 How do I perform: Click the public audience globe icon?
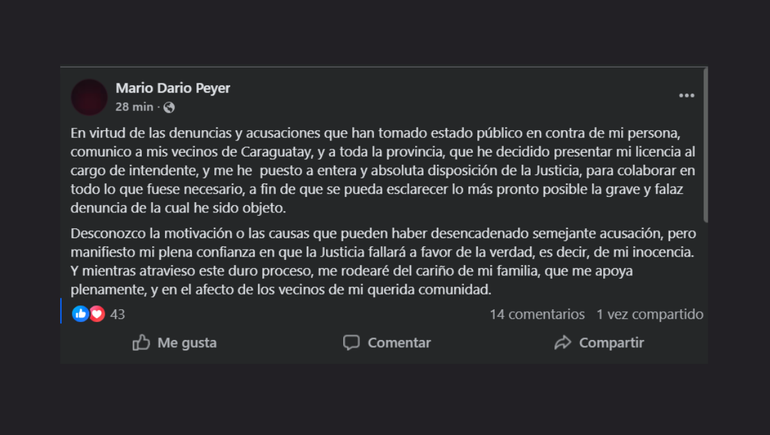point(169,107)
